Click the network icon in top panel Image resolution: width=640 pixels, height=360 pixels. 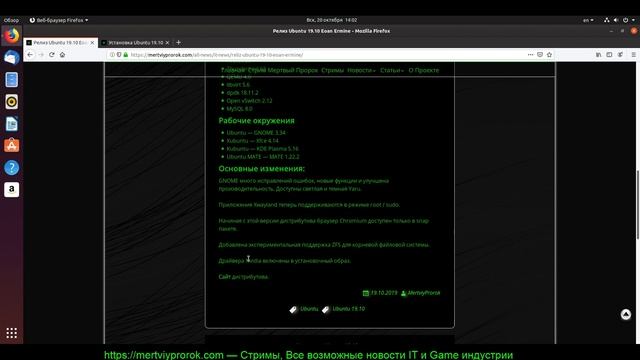[607, 20]
